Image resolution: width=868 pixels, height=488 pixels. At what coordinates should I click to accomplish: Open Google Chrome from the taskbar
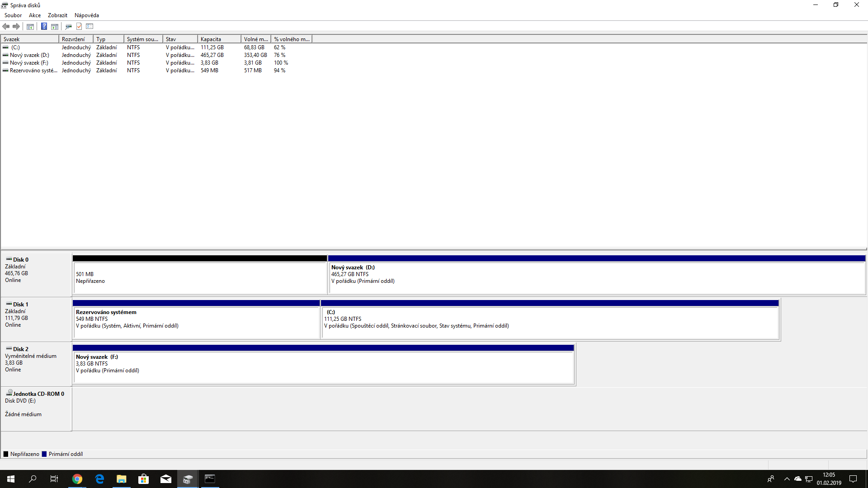click(77, 479)
